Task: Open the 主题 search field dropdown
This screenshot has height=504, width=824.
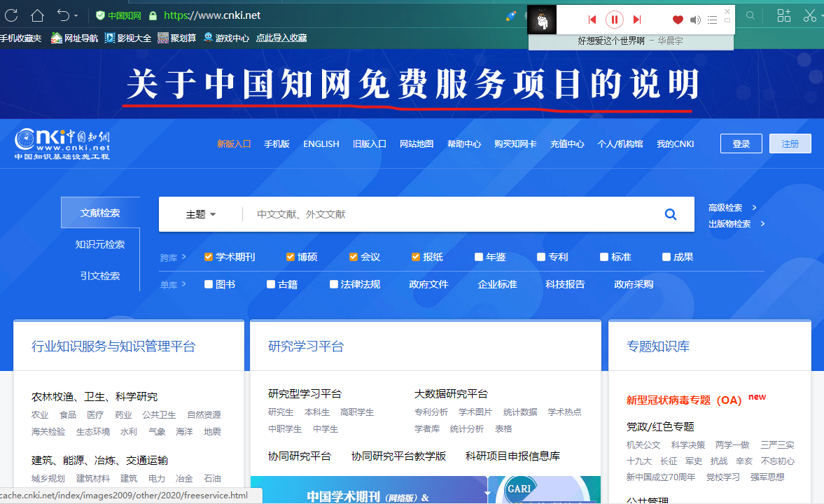Action: click(x=201, y=214)
